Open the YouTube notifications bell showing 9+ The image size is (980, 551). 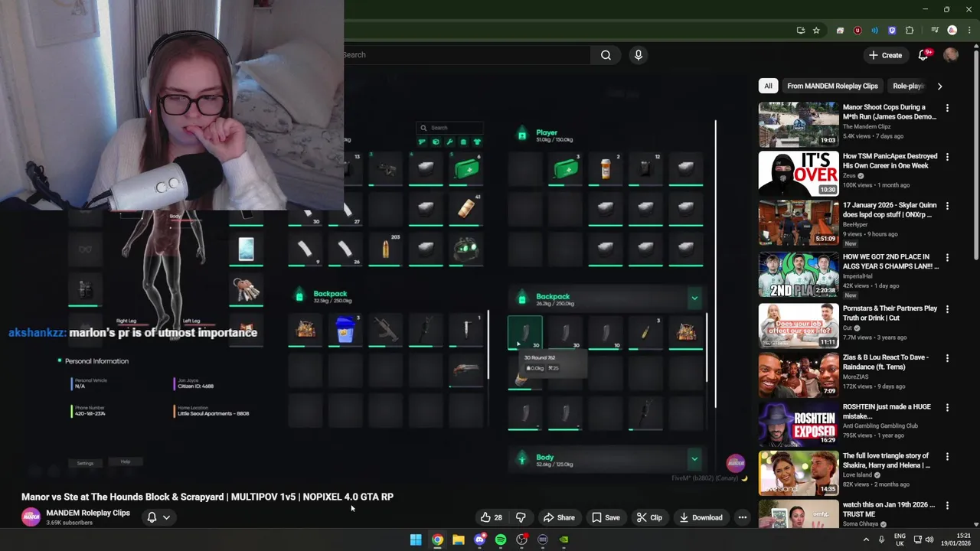[x=924, y=55]
